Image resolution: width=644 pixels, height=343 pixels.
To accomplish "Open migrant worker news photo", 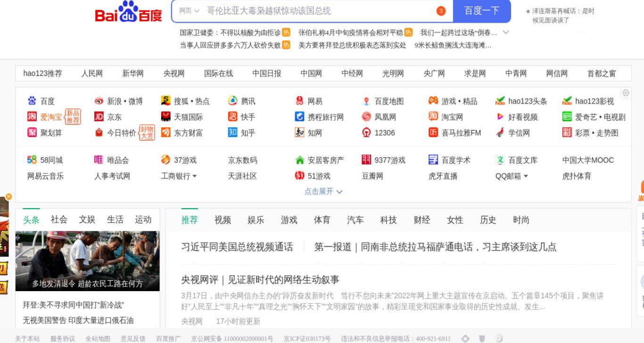I will [x=88, y=261].
